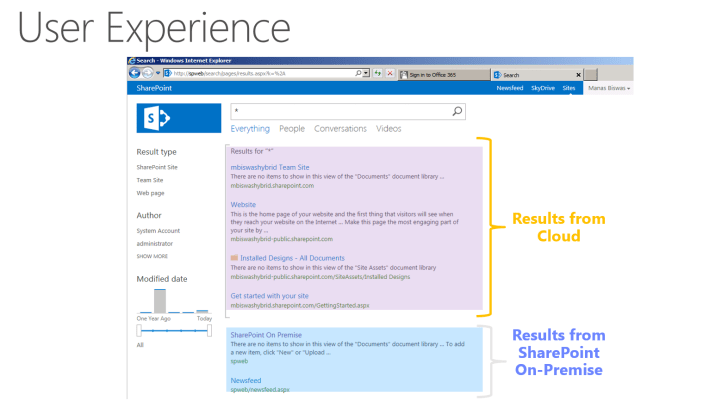Expand the Author list with SHOW MORE
The image size is (703, 407).
152,256
